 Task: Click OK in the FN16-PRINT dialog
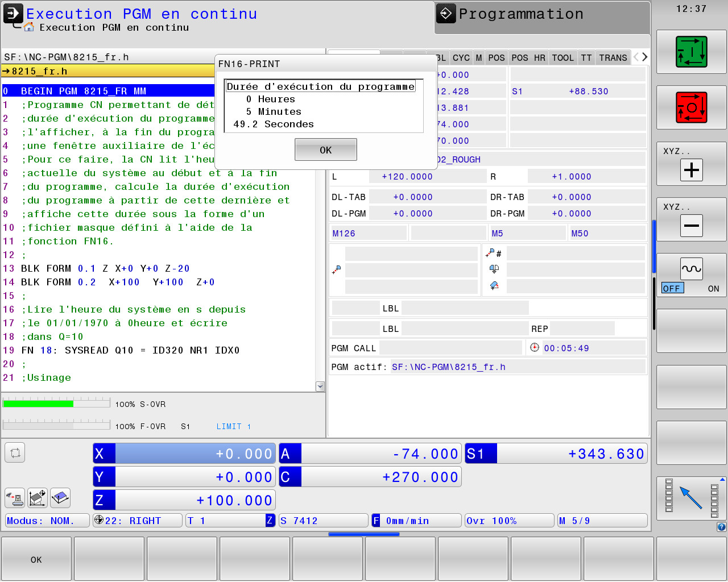[x=326, y=149]
